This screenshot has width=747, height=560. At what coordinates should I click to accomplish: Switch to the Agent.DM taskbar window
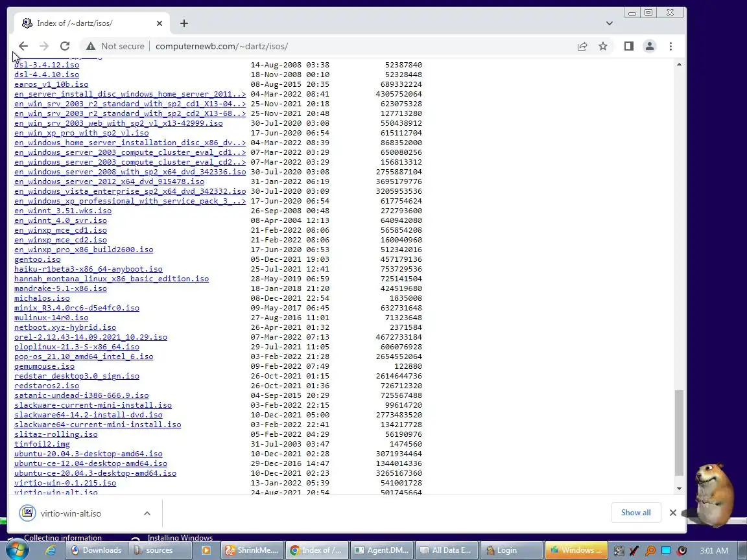[381, 550]
